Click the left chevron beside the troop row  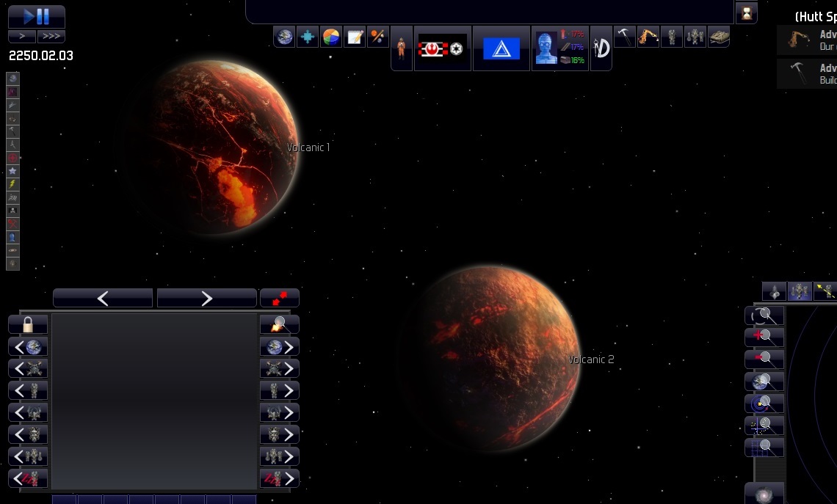click(x=18, y=391)
